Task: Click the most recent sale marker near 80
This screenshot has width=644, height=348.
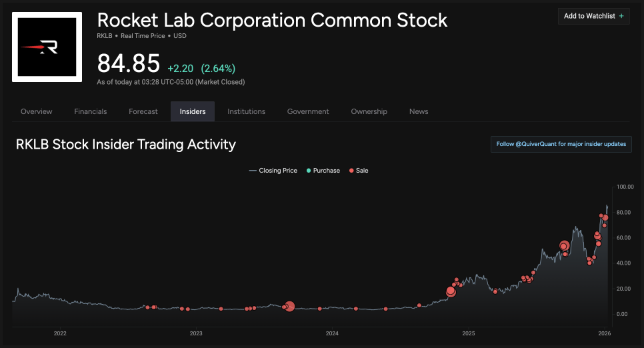Action: [605, 218]
